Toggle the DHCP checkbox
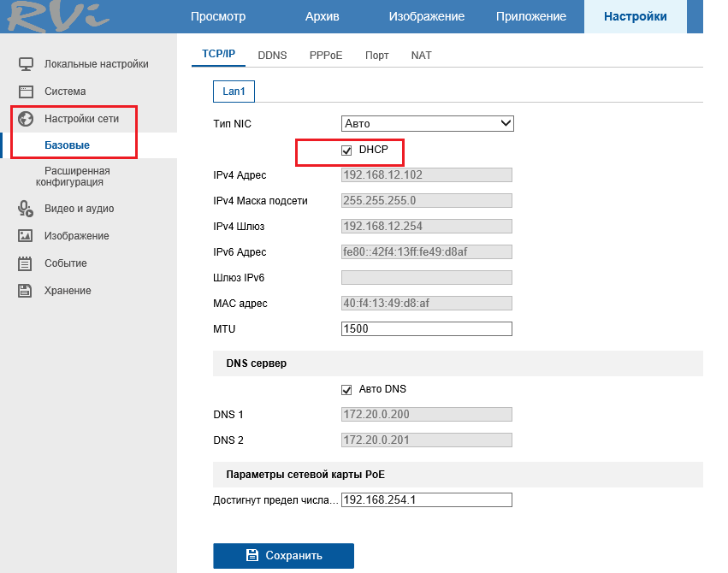This screenshot has height=573, width=728. [346, 151]
